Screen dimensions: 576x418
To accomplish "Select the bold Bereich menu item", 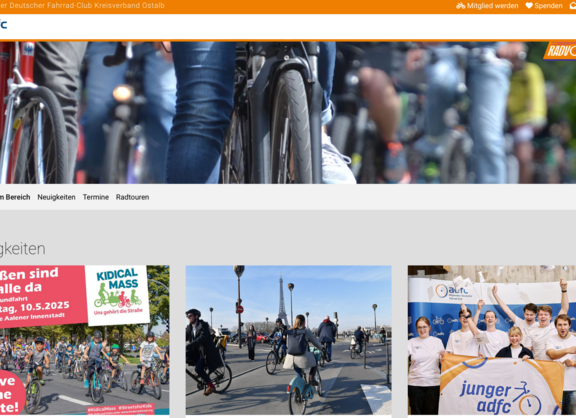I will (15, 197).
